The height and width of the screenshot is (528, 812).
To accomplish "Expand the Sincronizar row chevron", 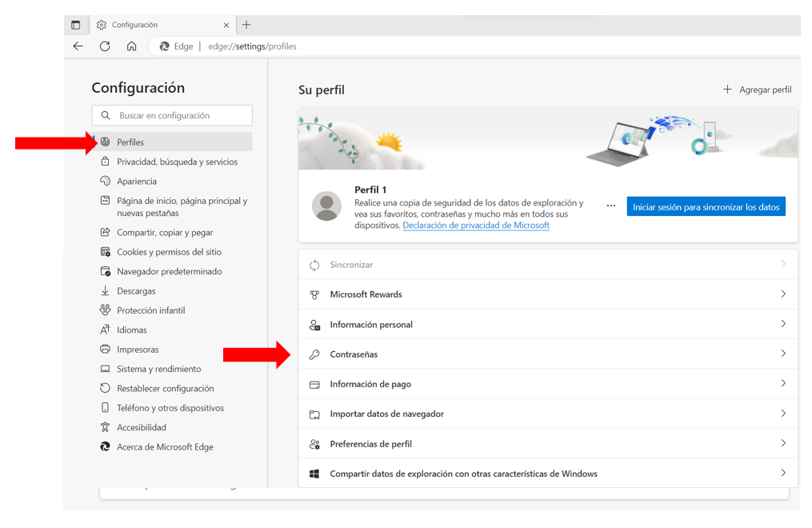I will (783, 264).
